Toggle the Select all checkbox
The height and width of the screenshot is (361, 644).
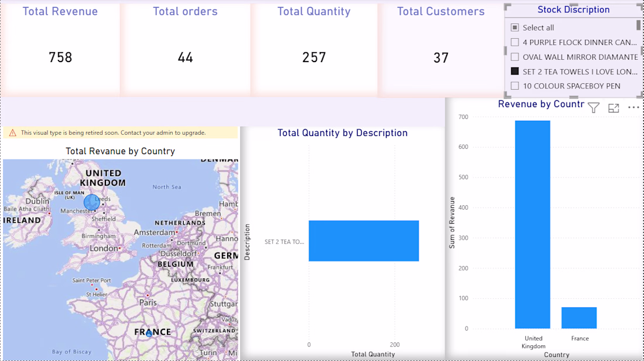pyautogui.click(x=515, y=28)
